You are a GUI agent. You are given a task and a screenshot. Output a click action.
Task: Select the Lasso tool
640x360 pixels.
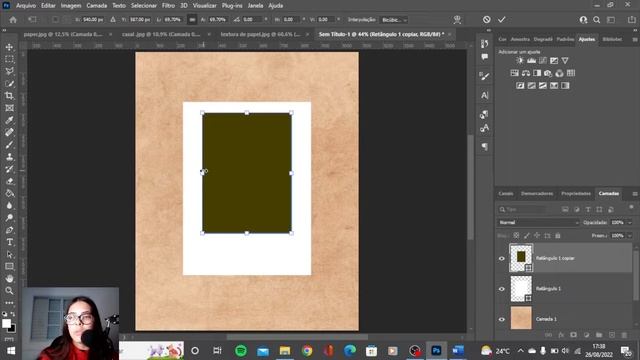[x=9, y=71]
